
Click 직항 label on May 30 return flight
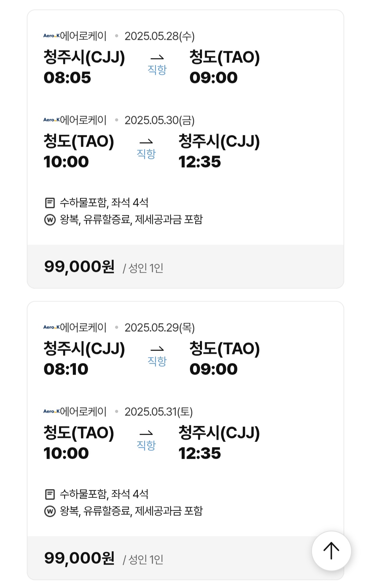coord(146,154)
